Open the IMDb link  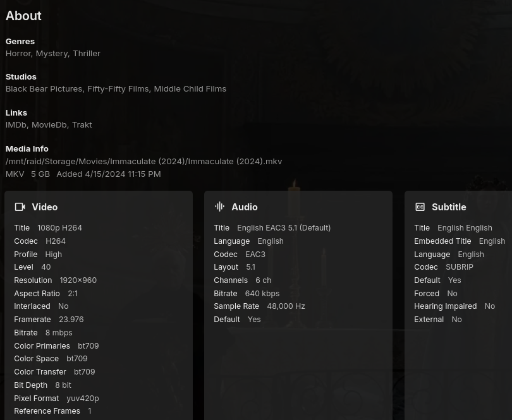point(16,124)
